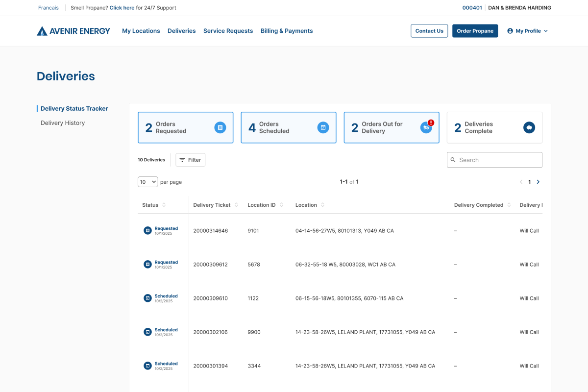This screenshot has height=392, width=588.
Task: Click the My Profile user icon
Action: point(510,31)
